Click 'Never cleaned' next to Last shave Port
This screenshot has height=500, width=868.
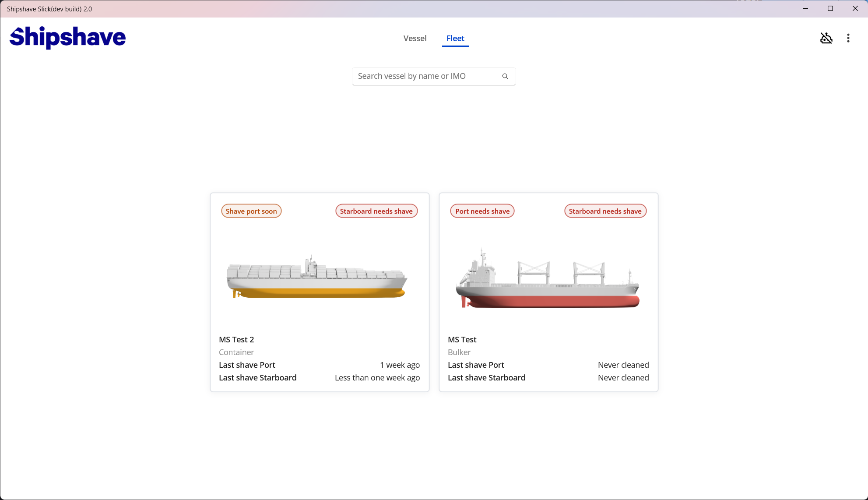click(x=623, y=364)
